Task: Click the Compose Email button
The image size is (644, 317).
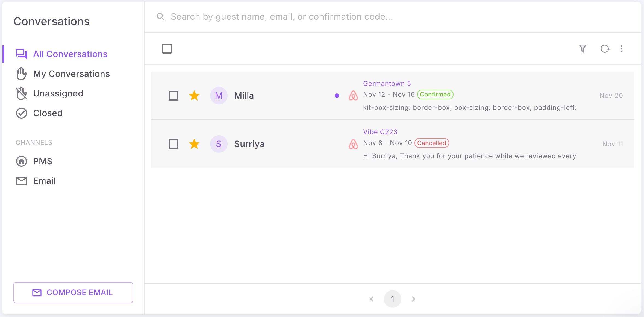Action: (73, 292)
